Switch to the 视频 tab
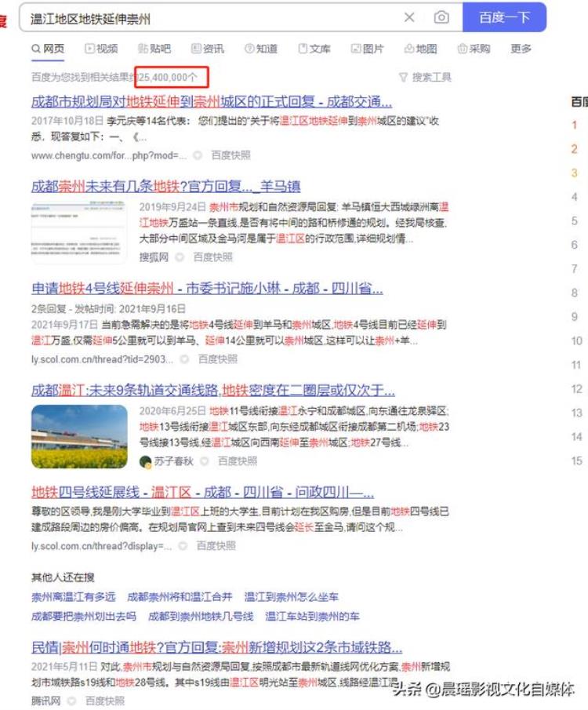Image resolution: width=588 pixels, height=710 pixels. 101,49
